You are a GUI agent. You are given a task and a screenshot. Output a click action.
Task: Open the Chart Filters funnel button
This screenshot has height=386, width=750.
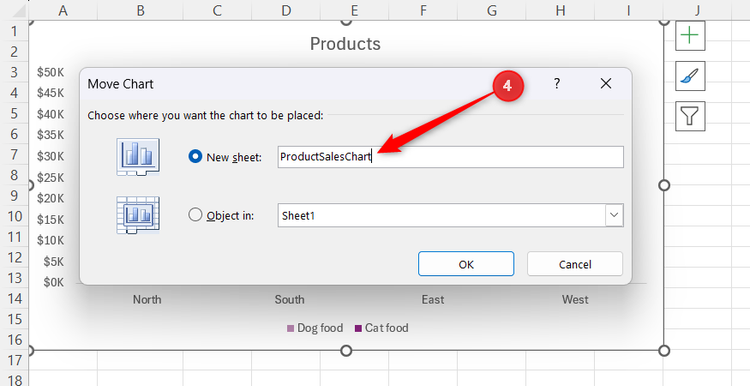pos(690,116)
